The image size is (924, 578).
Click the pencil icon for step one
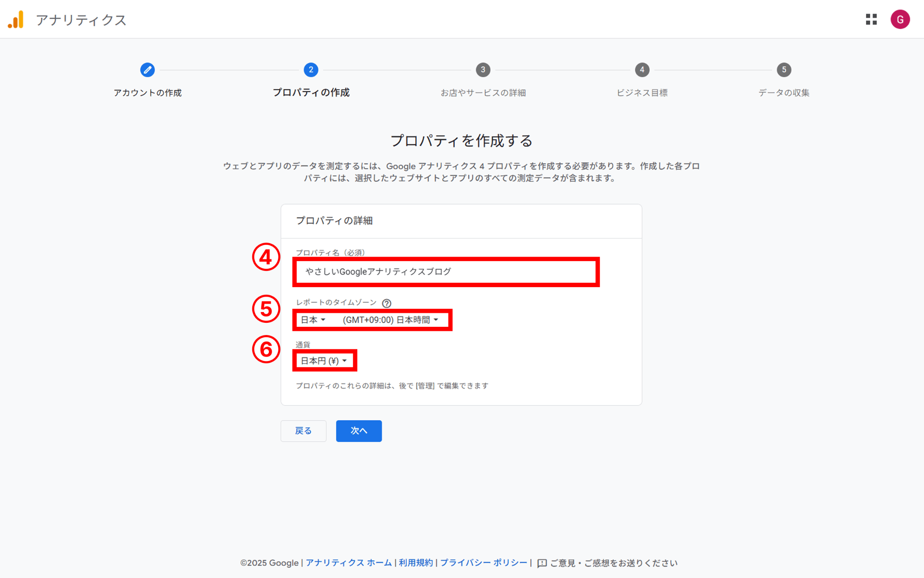tap(148, 70)
